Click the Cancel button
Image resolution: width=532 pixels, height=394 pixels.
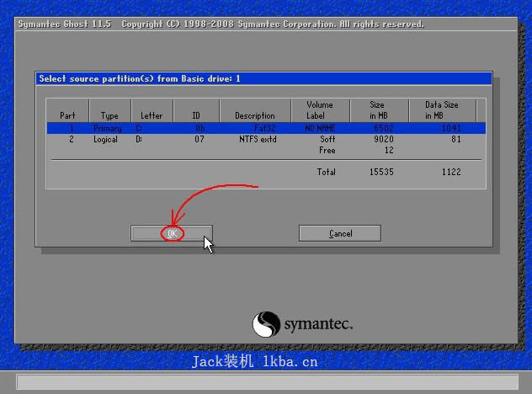coord(340,233)
